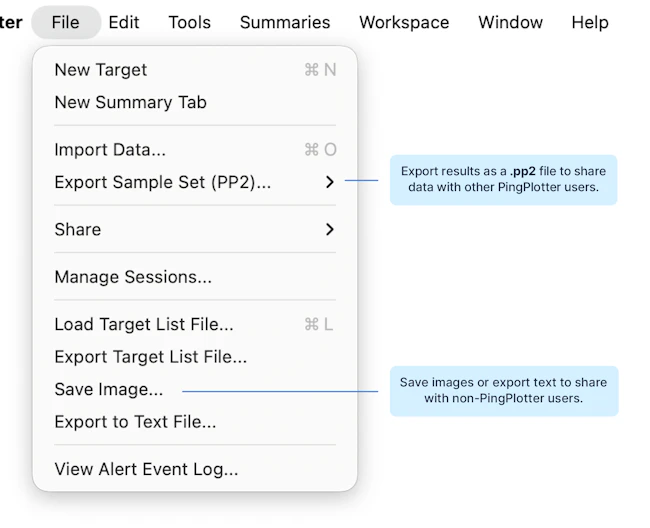Click Save Image... menu item
The image size is (650, 528).
pyautogui.click(x=195, y=389)
